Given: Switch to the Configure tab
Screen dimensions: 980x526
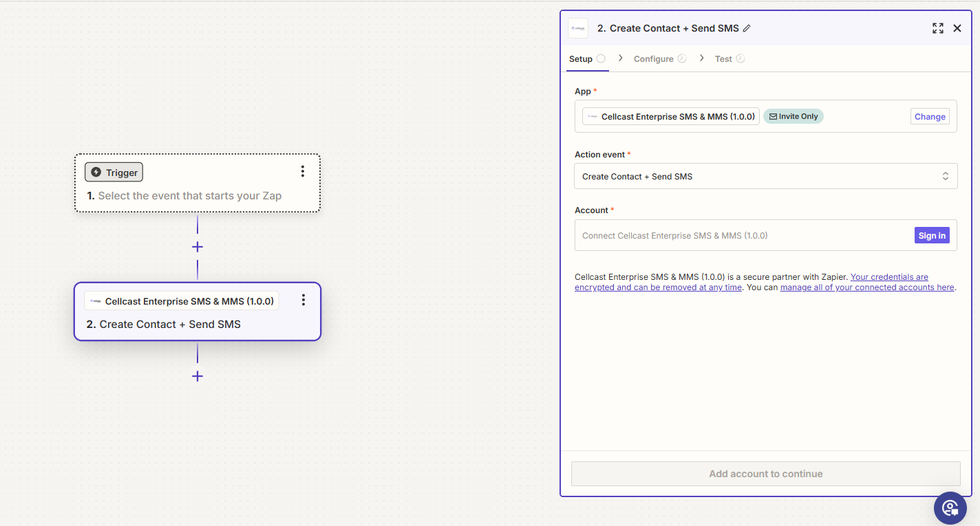Looking at the screenshot, I should tap(660, 59).
